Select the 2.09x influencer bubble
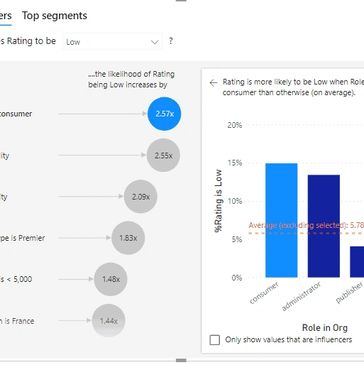Viewport: 364px width, 365px height. click(x=141, y=197)
